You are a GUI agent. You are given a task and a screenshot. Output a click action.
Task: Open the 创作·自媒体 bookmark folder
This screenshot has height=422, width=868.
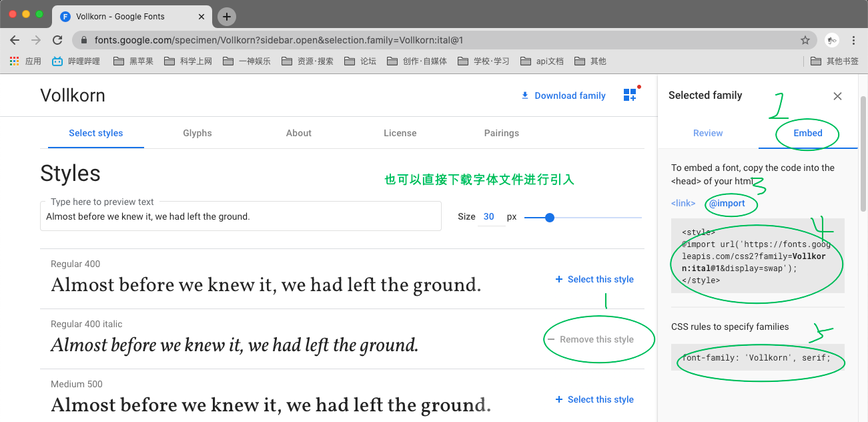tap(417, 61)
